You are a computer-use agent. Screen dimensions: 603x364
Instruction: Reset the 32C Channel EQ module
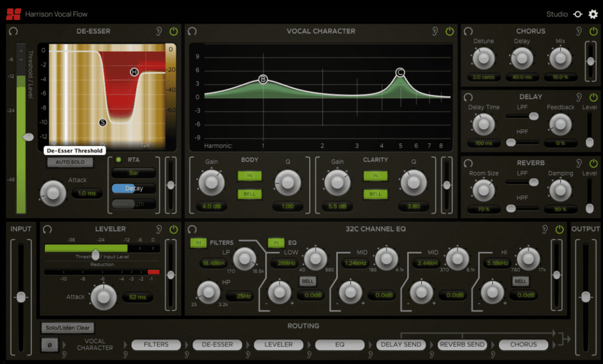pos(193,229)
